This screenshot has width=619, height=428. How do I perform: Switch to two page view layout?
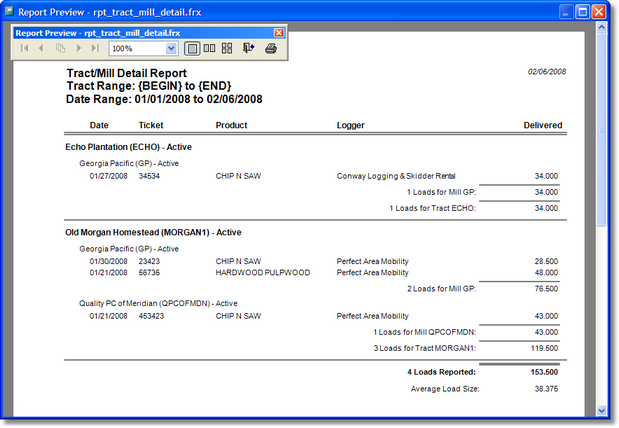pyautogui.click(x=209, y=48)
